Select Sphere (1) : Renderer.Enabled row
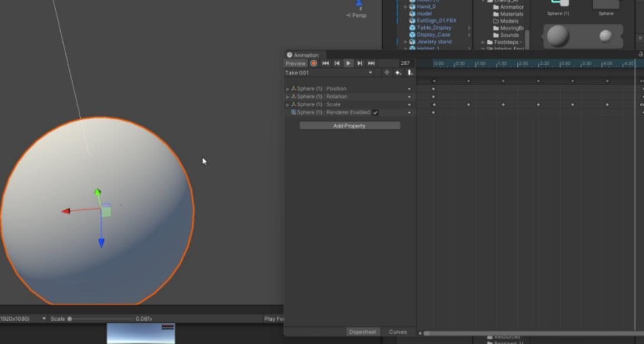Viewport: 644px width, 344px height. point(350,112)
